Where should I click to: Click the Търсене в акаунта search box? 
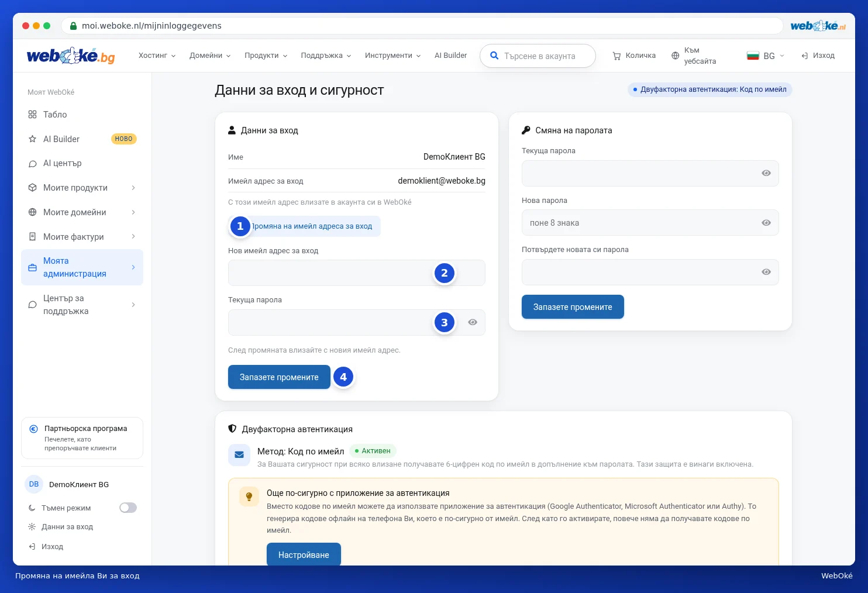coord(538,56)
